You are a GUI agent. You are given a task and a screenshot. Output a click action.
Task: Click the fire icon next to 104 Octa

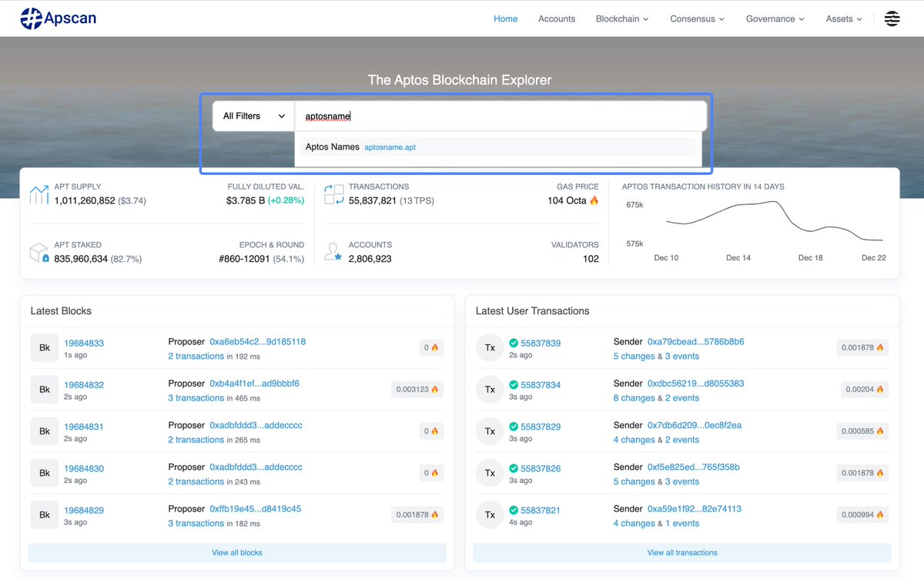594,200
